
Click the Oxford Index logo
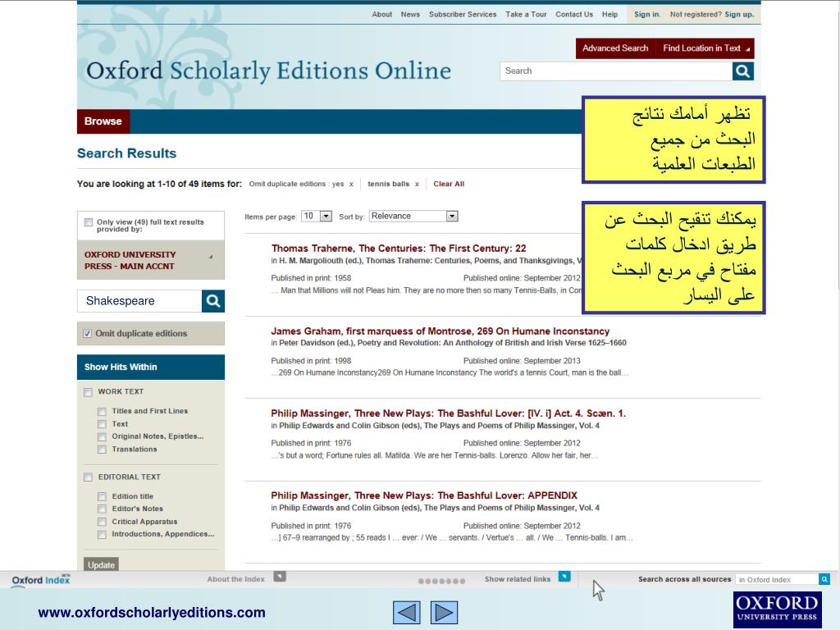[41, 580]
